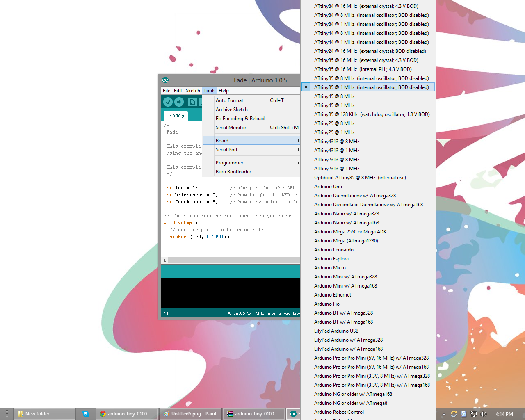
Task: Choose ATtiny45 @ 8 MHz board
Action: [x=368, y=96]
